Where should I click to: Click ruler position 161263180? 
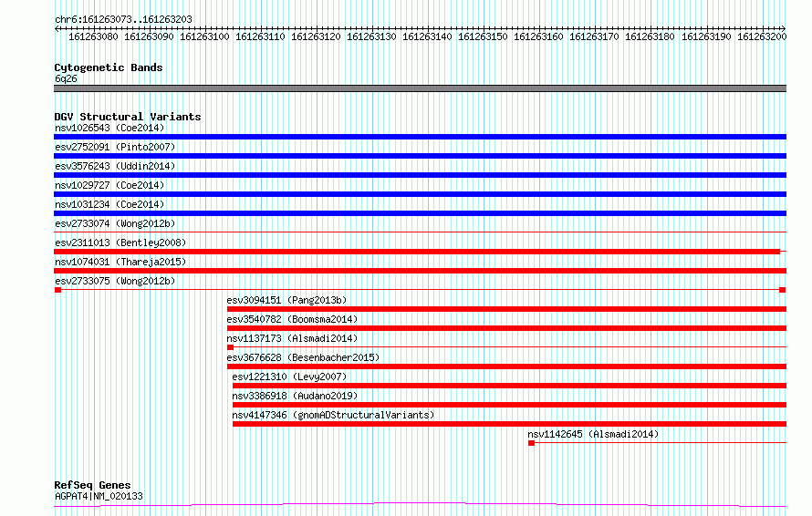click(x=650, y=36)
